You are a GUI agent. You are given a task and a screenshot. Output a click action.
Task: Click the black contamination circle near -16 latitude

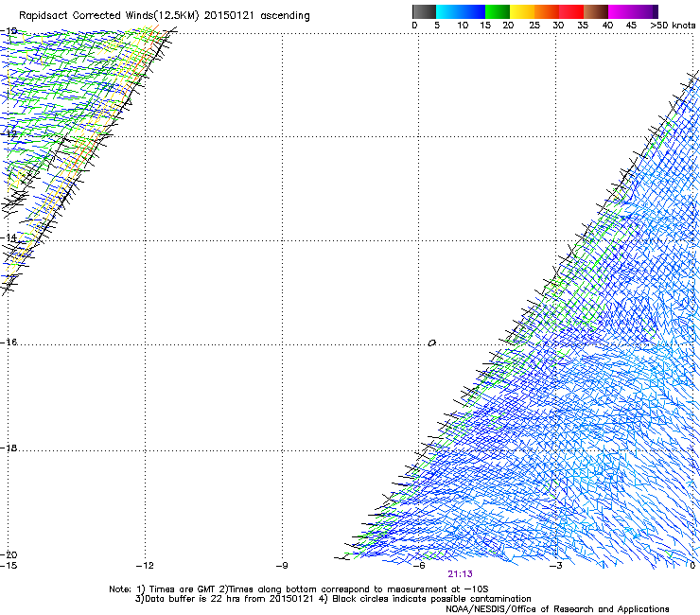click(x=431, y=343)
